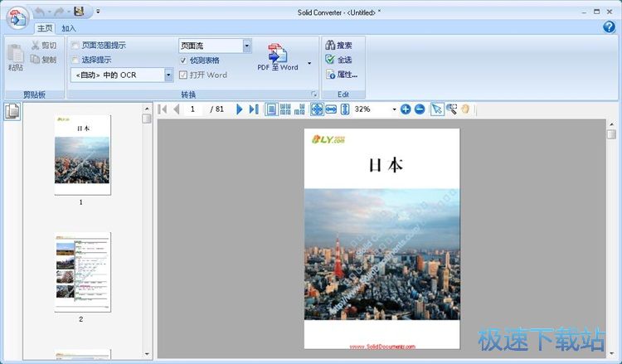This screenshot has width=622, height=364.
Task: Switch to the 主页 ribbon tab
Action: (x=45, y=28)
